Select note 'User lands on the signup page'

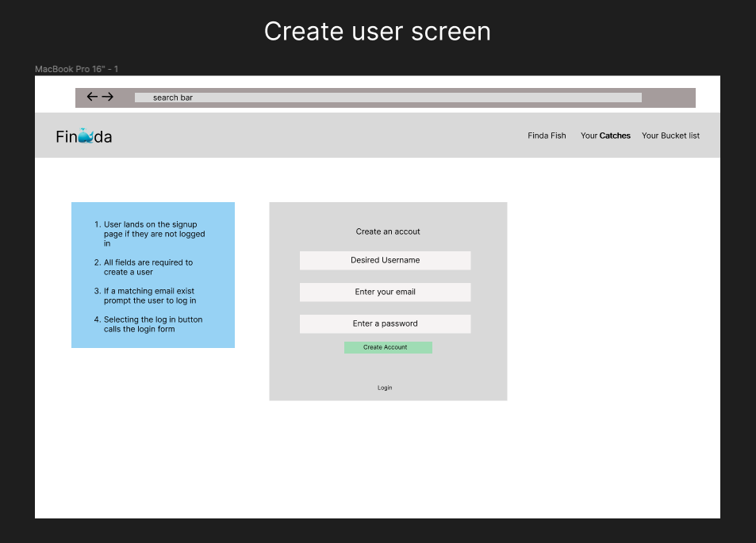(x=149, y=234)
